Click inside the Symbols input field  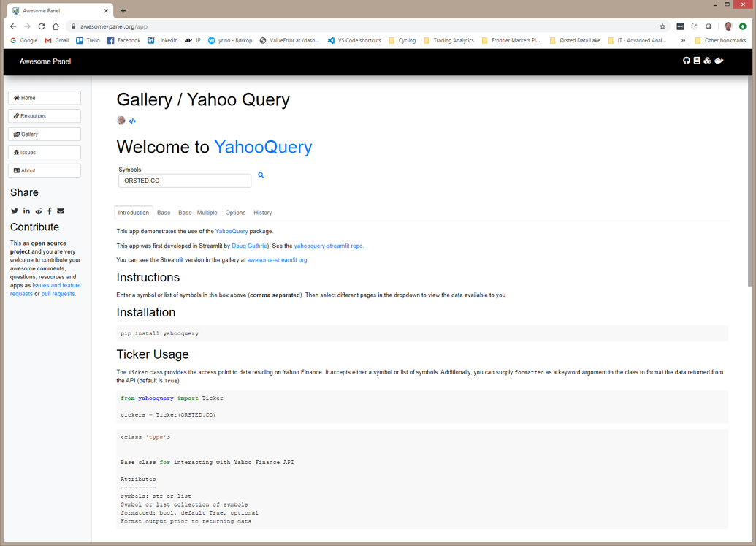click(184, 180)
